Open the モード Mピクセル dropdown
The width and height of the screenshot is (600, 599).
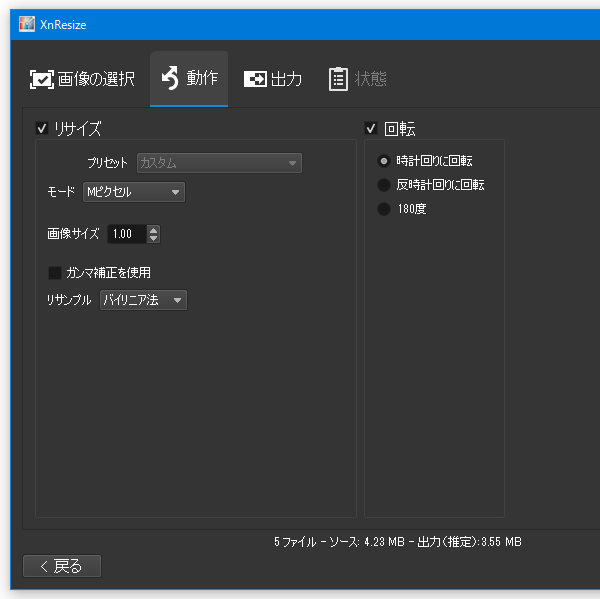tap(134, 192)
